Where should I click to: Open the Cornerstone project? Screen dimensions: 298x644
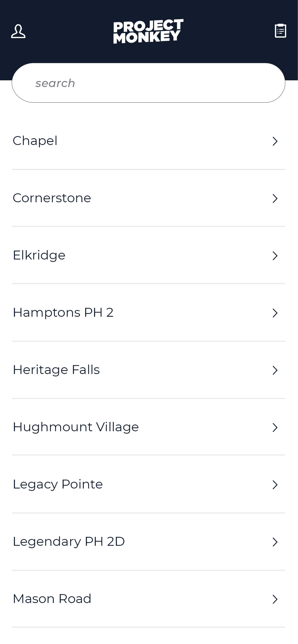point(148,198)
